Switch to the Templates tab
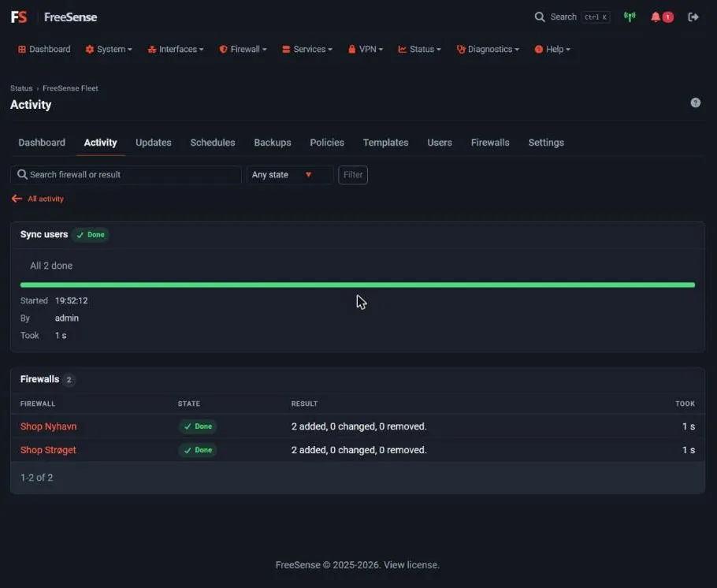Image resolution: width=717 pixels, height=588 pixels. click(385, 143)
